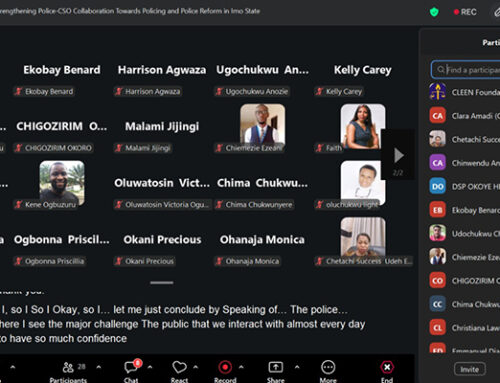The width and height of the screenshot is (500, 383).
Task: Expand the React options caret
Action: tap(196, 367)
